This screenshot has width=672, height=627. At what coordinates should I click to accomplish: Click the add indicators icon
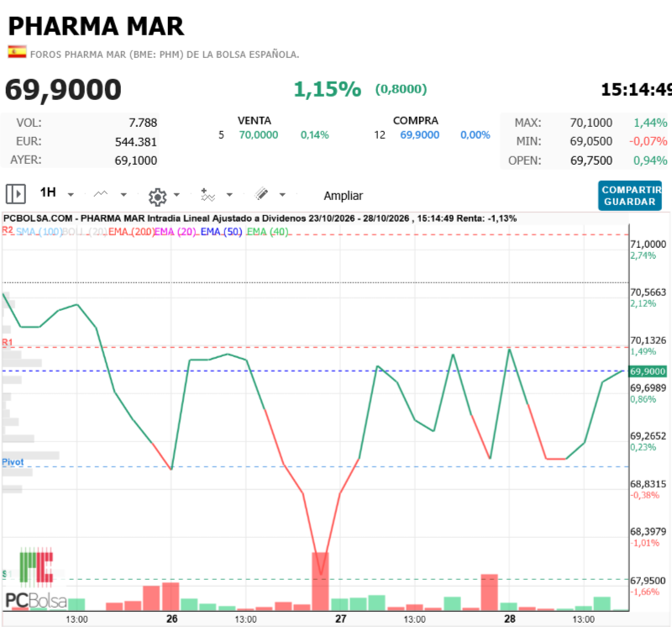tap(207, 194)
